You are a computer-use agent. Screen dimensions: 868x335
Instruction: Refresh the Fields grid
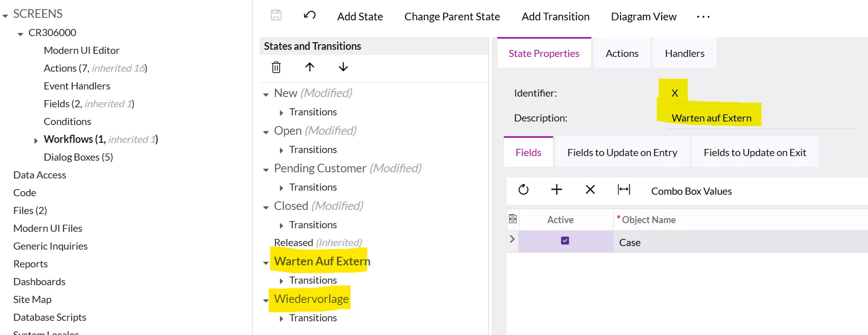[523, 190]
